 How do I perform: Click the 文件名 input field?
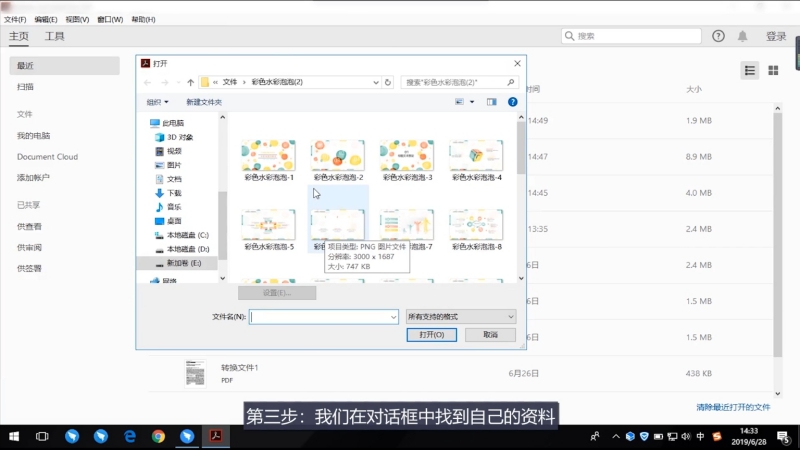[324, 316]
